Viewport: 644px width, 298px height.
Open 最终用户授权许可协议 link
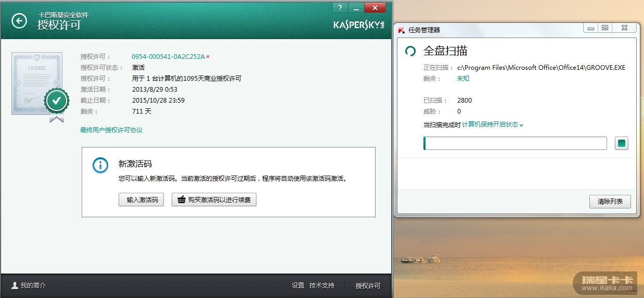tap(111, 130)
